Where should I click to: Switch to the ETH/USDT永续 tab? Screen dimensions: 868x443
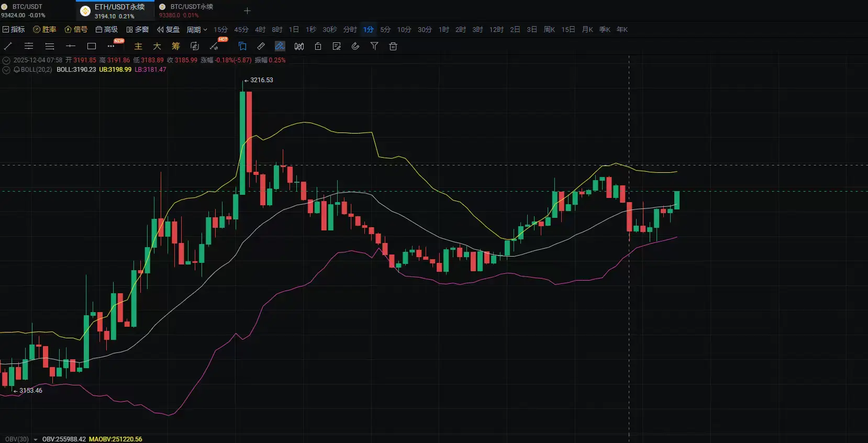pyautogui.click(x=115, y=10)
